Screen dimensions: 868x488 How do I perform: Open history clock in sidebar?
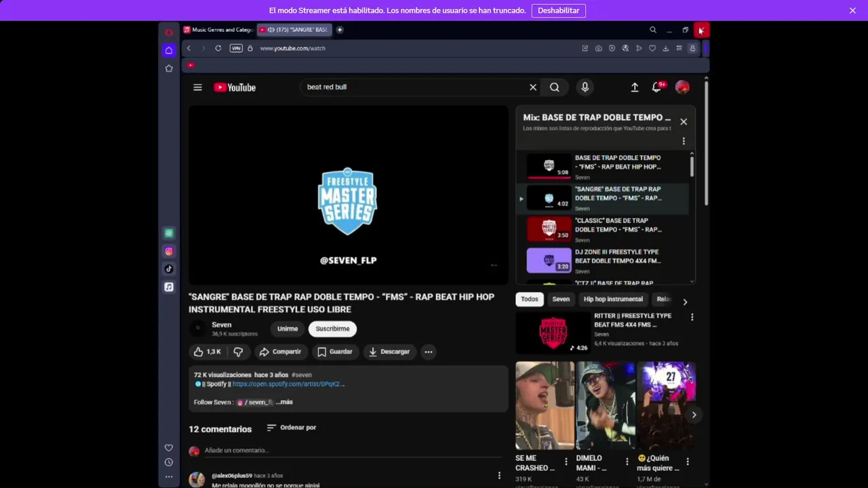pos(169,462)
